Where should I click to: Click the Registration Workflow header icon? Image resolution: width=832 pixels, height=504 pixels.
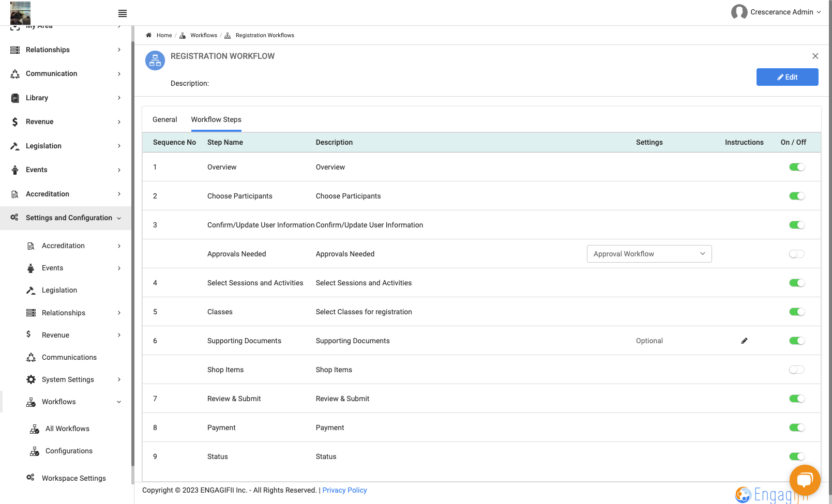155,60
